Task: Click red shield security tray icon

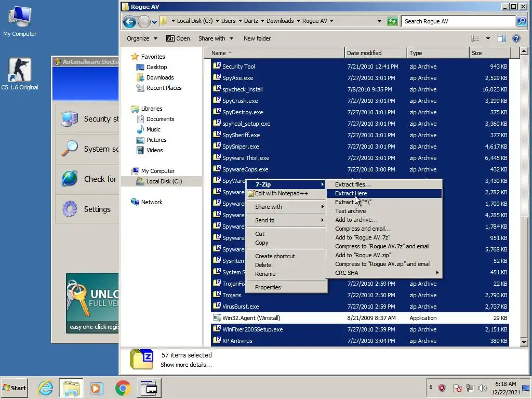Action: (442, 388)
